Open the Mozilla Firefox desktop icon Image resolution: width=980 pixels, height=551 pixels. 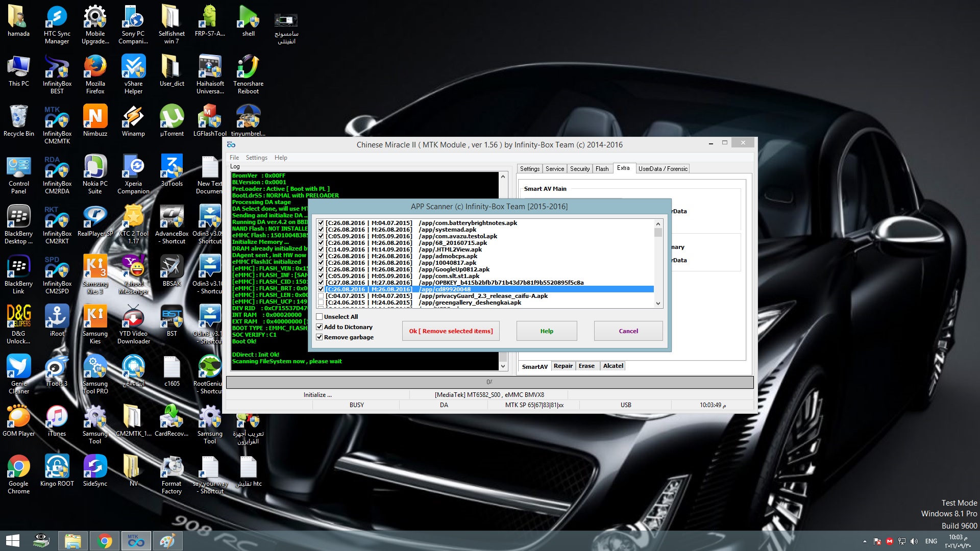pos(95,74)
